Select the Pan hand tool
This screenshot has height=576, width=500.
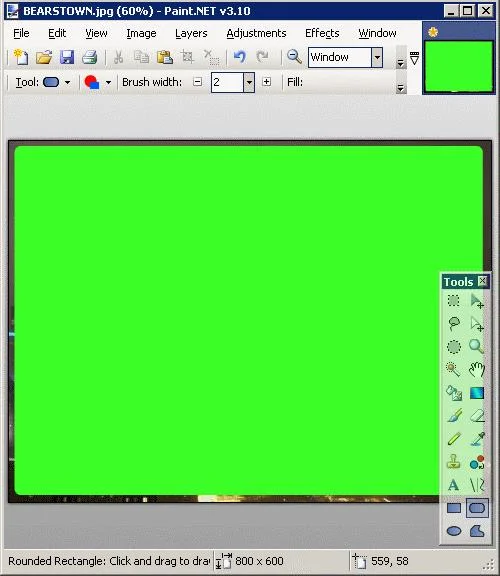tap(477, 370)
